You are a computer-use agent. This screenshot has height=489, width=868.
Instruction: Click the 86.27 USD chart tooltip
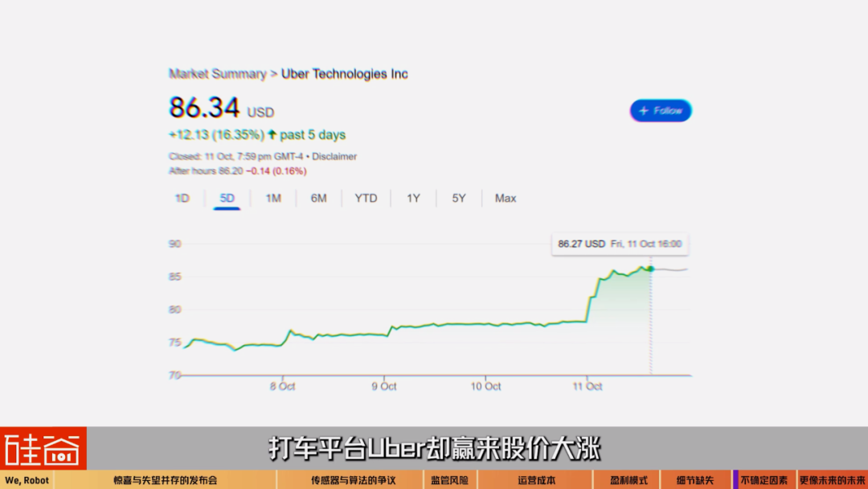[x=620, y=244]
